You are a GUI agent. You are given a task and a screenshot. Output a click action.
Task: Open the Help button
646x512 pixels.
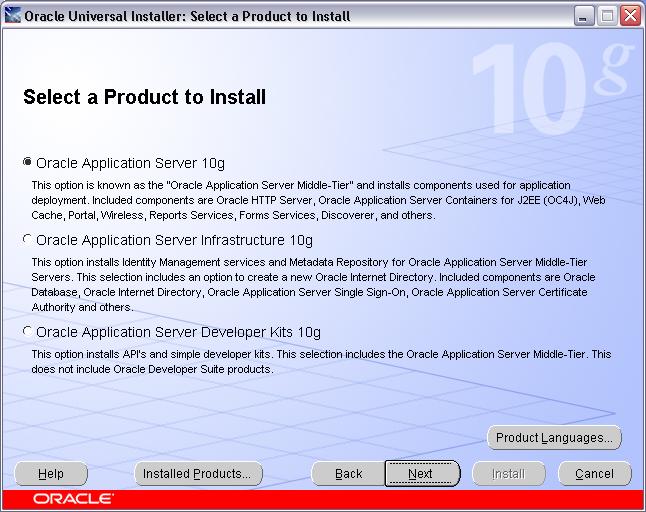pyautogui.click(x=51, y=473)
